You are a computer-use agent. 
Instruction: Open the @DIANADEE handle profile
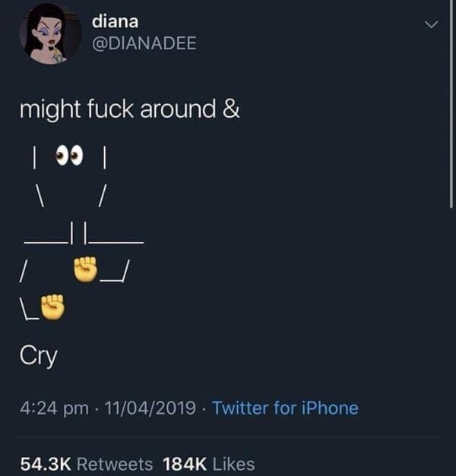point(144,43)
